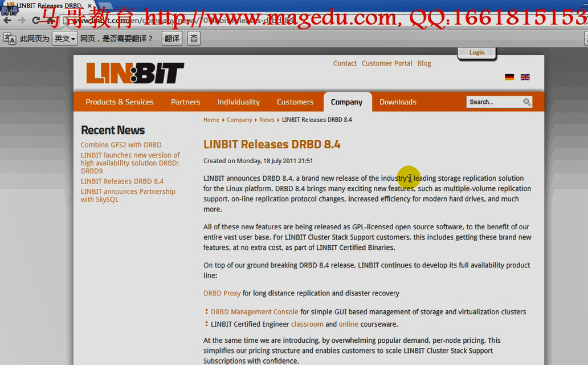The height and width of the screenshot is (365, 588).
Task: Follow the DRBD Management Console link
Action: coord(255,312)
